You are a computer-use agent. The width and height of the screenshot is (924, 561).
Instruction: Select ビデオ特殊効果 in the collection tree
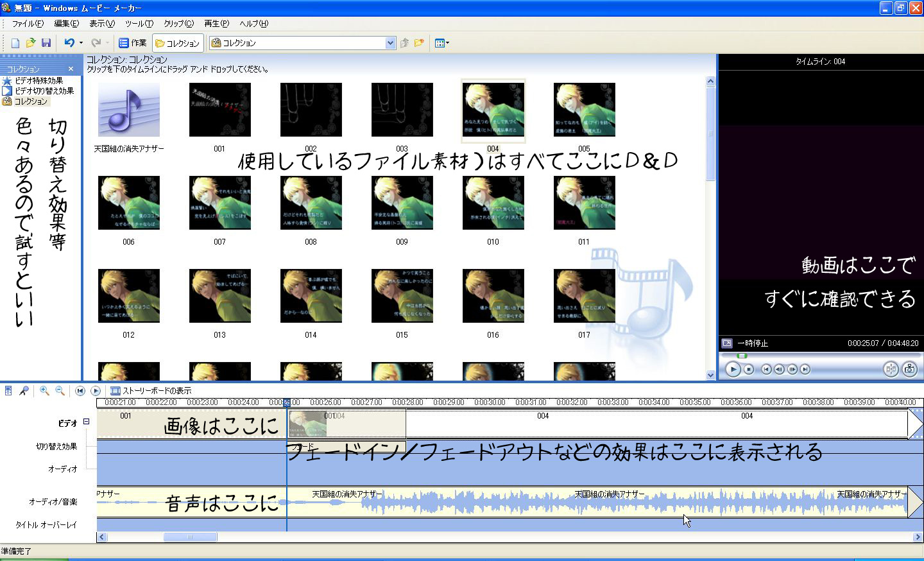pos(38,81)
